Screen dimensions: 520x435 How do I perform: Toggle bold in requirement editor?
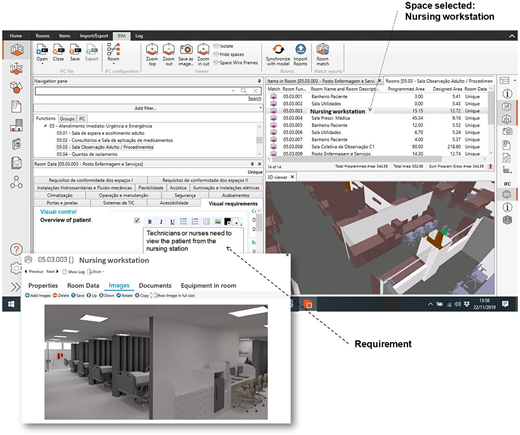tap(150, 222)
